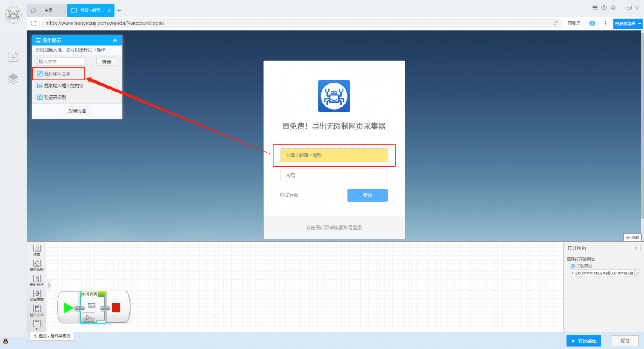Click the 密码 password field
This screenshot has height=349, width=644.
coord(334,175)
